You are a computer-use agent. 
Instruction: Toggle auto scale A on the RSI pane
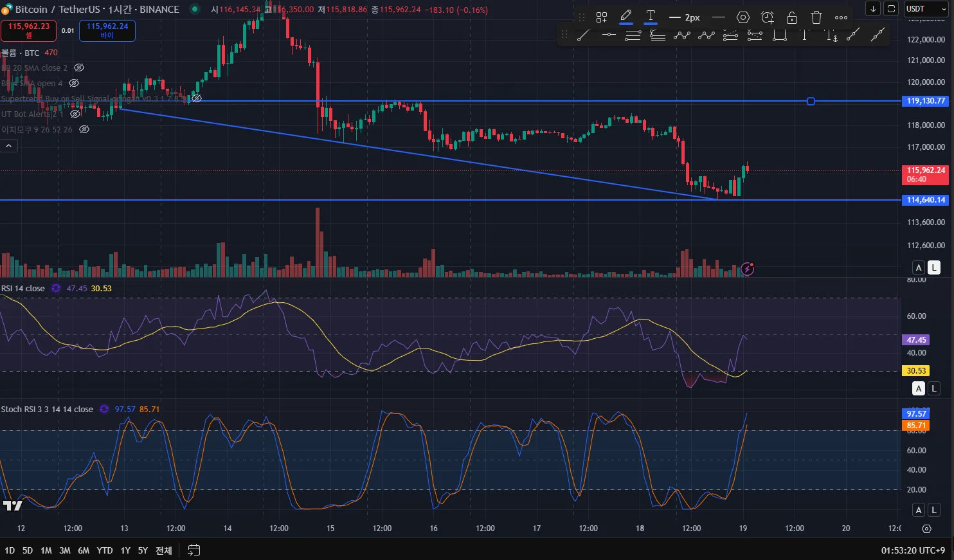point(919,388)
